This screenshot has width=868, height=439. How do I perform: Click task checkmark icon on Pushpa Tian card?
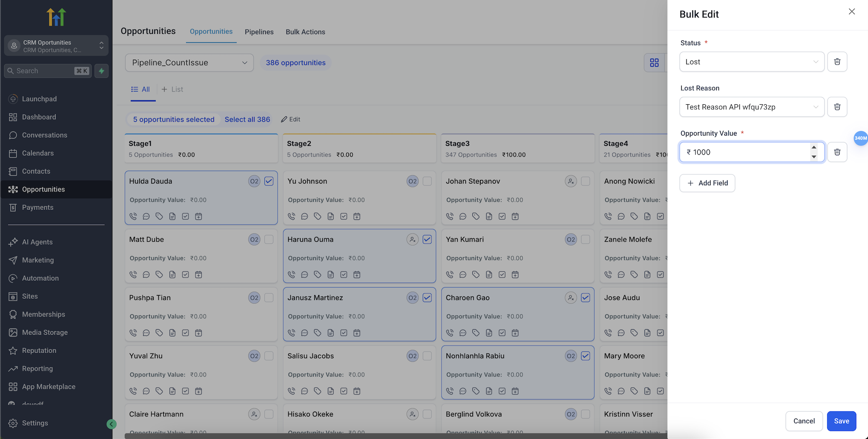(x=185, y=333)
